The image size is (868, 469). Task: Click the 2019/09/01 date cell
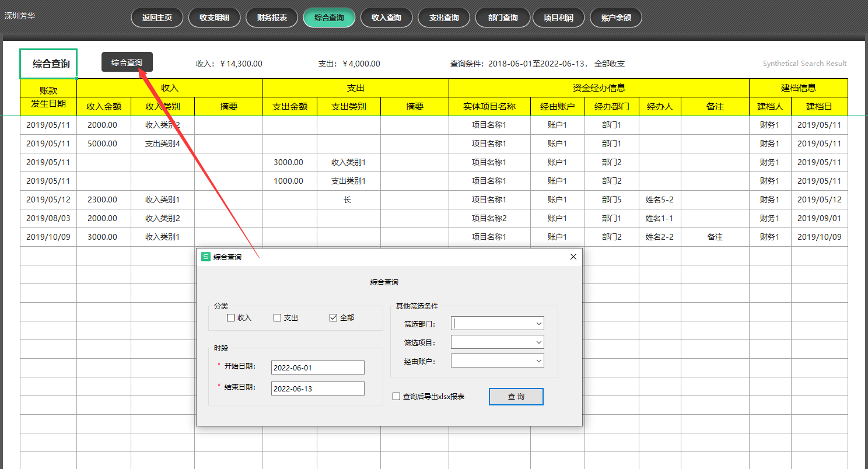pyautogui.click(x=820, y=218)
